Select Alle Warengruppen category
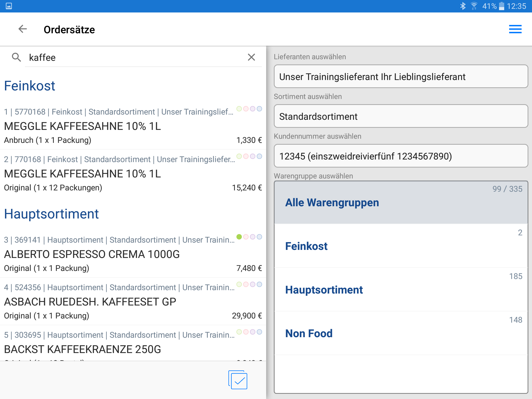This screenshot has width=532, height=399. pyautogui.click(x=401, y=203)
